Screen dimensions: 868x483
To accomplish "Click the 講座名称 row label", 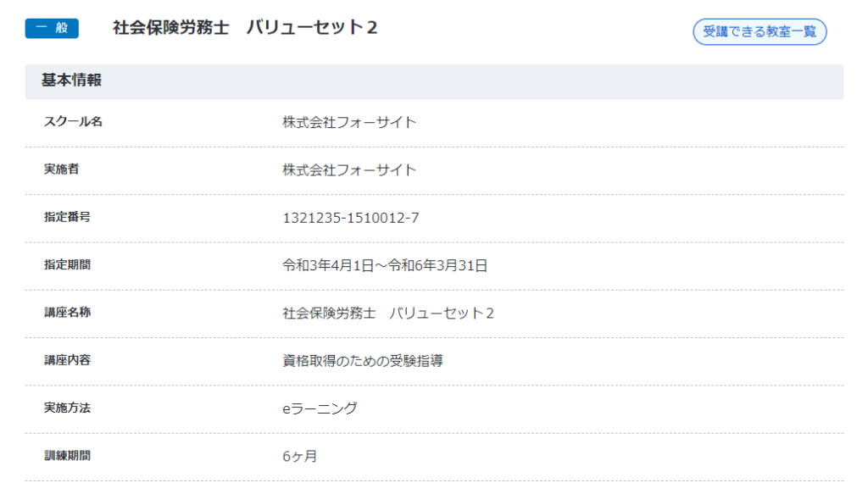I will [67, 313].
